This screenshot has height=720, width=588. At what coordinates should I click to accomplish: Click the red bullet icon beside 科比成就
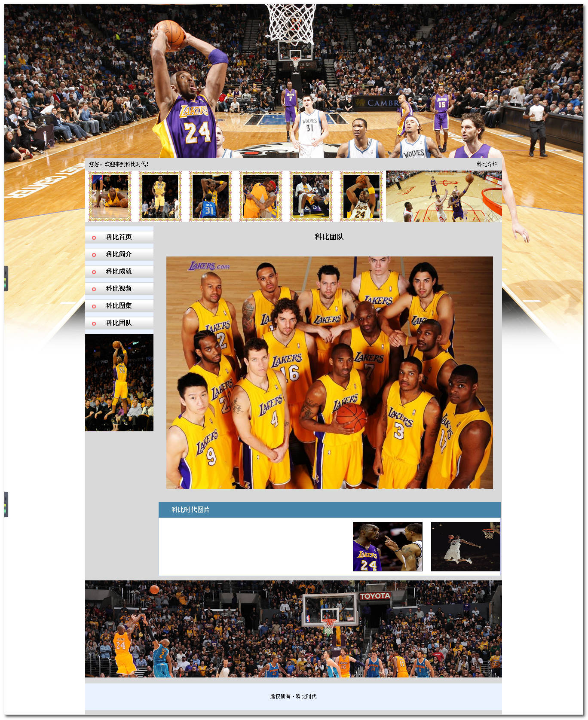pos(94,272)
